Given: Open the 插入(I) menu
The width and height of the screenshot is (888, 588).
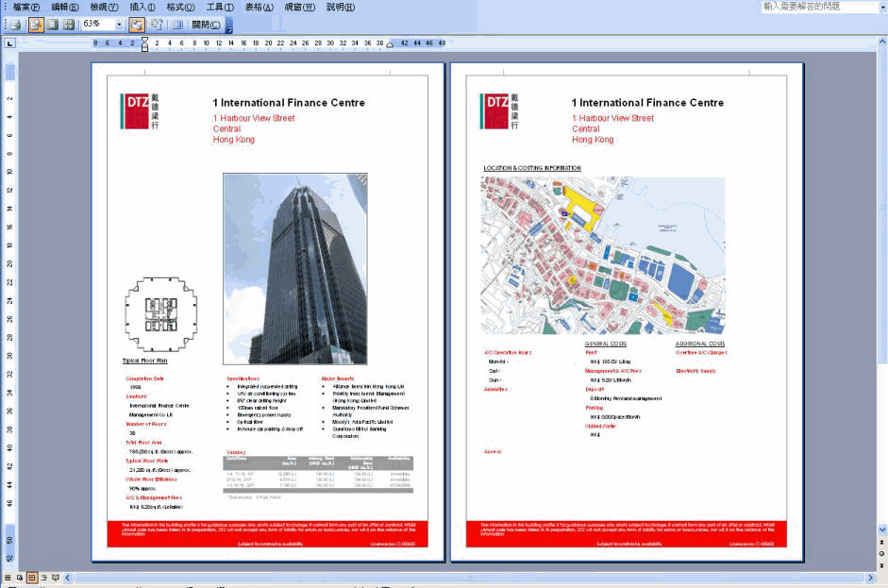Looking at the screenshot, I should click(x=142, y=8).
